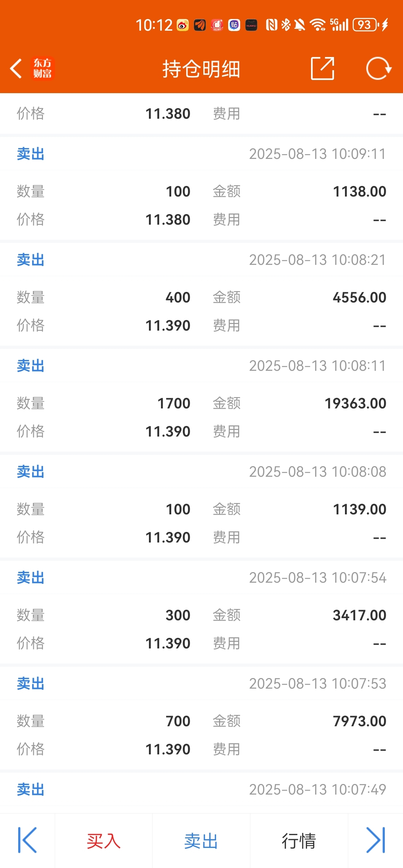Refresh with the circular arrow icon
The width and height of the screenshot is (403, 868).
tap(379, 68)
